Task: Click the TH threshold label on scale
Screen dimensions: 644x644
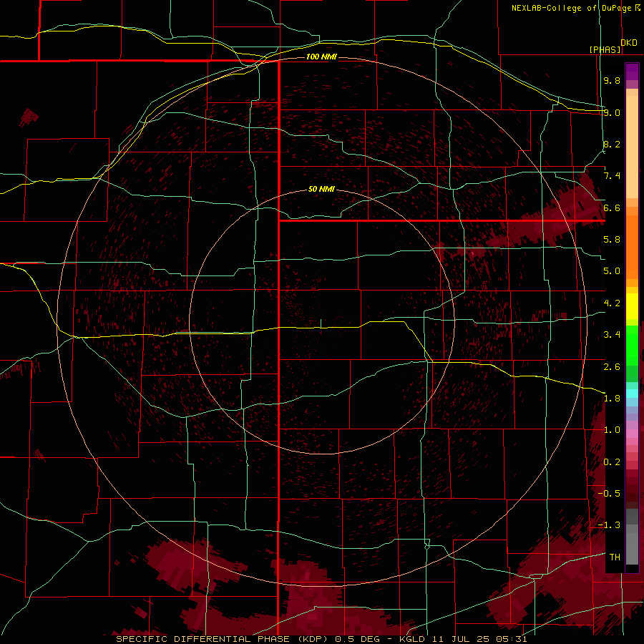Action: click(615, 557)
